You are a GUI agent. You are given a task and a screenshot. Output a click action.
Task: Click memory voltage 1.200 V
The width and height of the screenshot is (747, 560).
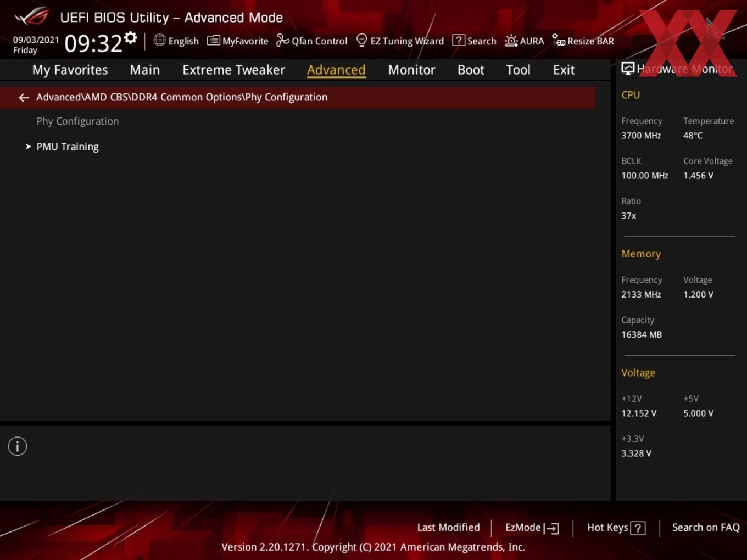(x=698, y=294)
